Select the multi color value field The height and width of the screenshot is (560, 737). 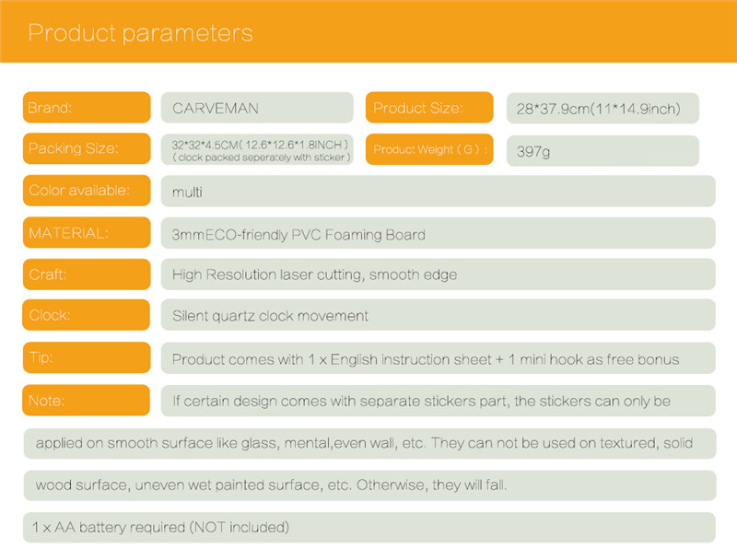(438, 192)
